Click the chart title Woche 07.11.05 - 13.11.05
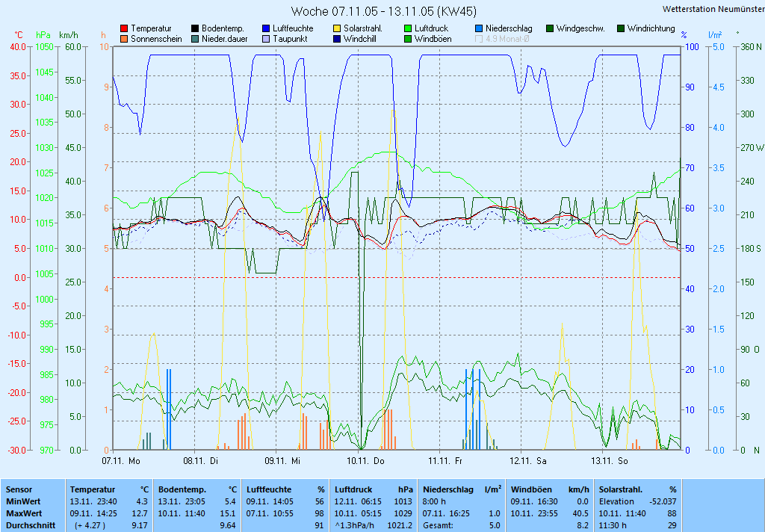 [383, 11]
